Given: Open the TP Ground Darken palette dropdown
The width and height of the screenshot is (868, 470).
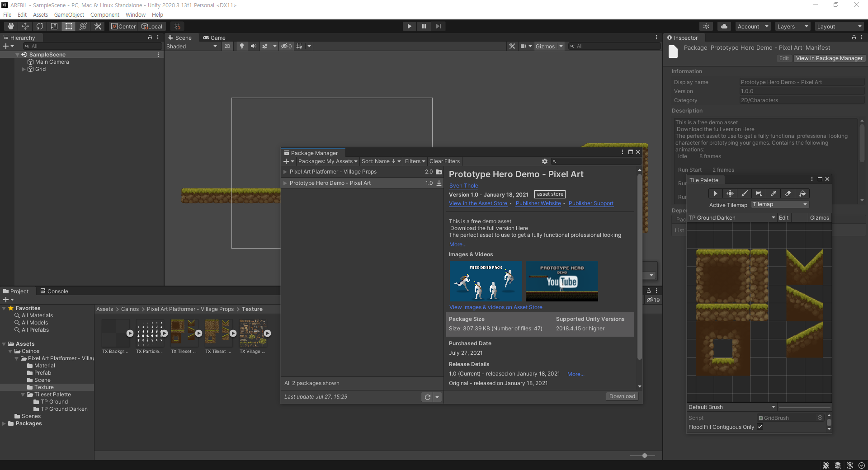Looking at the screenshot, I should (732, 217).
